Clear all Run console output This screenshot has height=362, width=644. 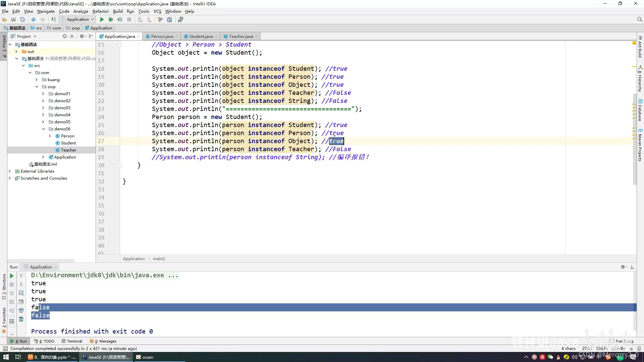tap(21, 319)
